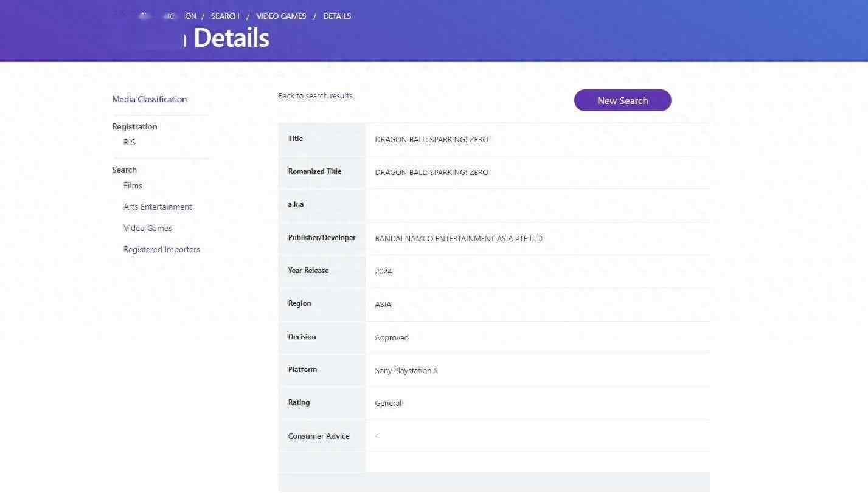Open the Registration sidebar section
Image resolution: width=868 pixels, height=493 pixels.
click(134, 126)
